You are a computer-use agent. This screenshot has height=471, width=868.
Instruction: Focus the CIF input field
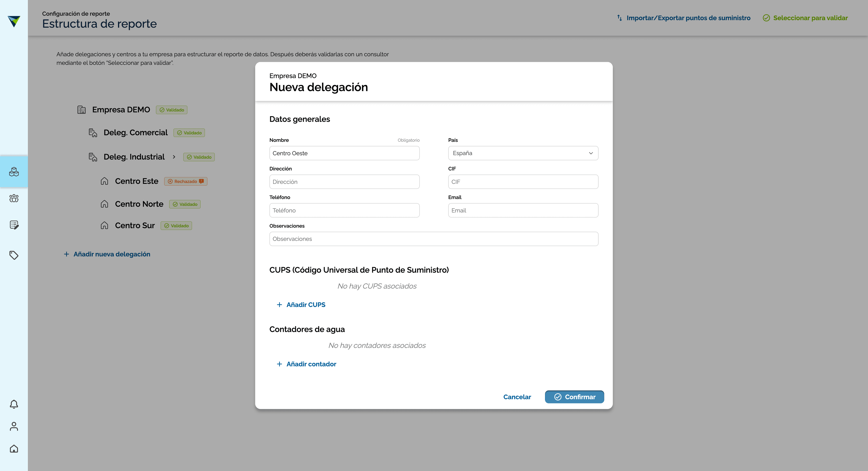(523, 182)
